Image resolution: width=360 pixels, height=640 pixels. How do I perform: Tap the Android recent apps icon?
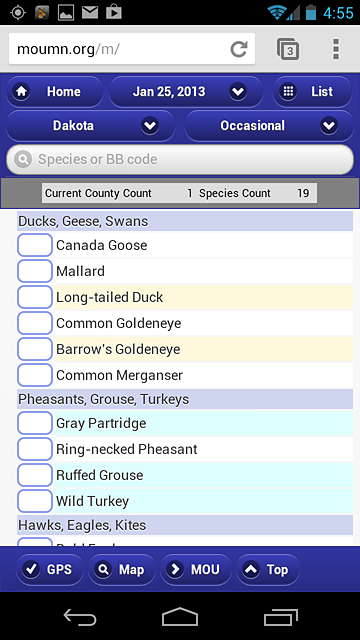(280, 617)
